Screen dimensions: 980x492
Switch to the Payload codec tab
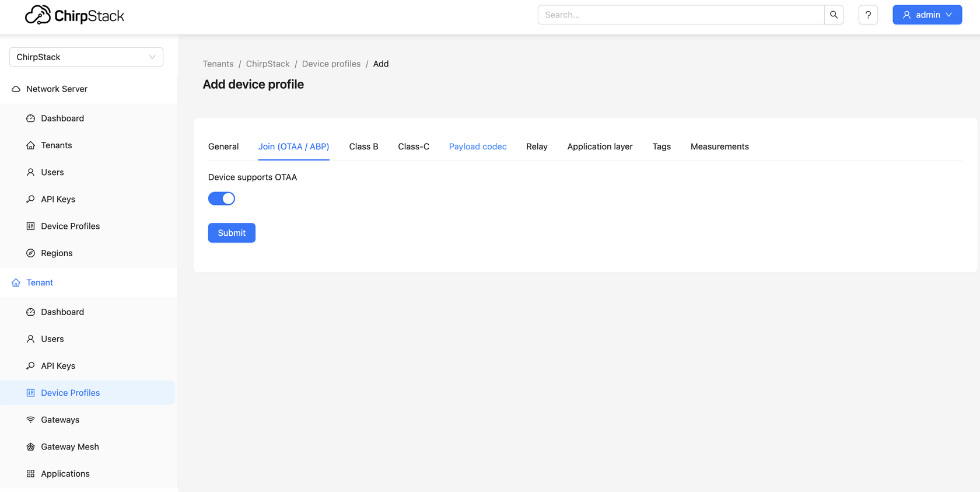pyautogui.click(x=478, y=146)
